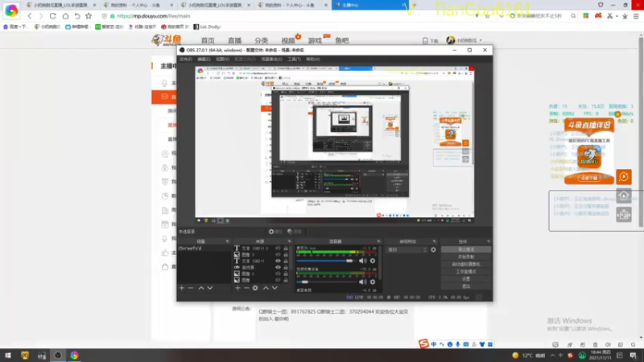Screen dimensions: 644x362
Task: Open OBS 设置 settings button
Action: tap(466, 279)
